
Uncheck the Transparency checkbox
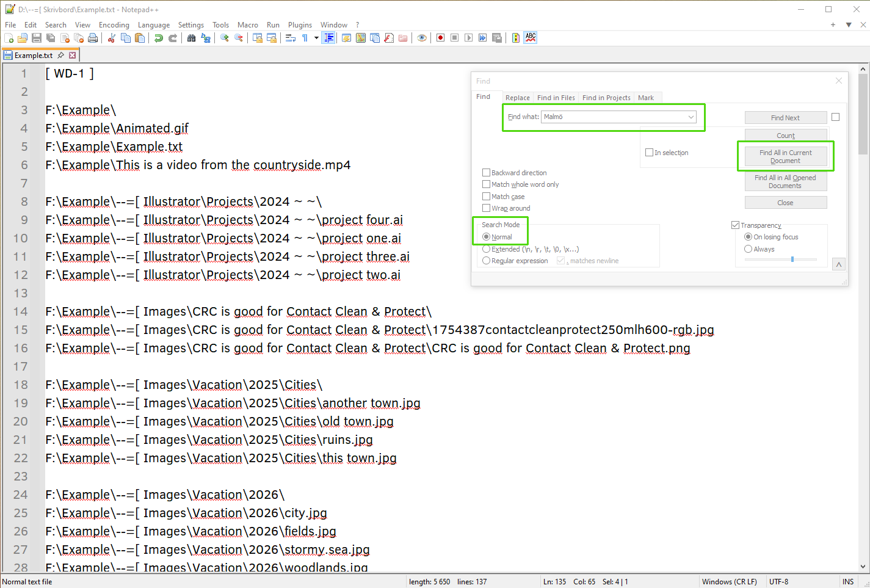736,225
